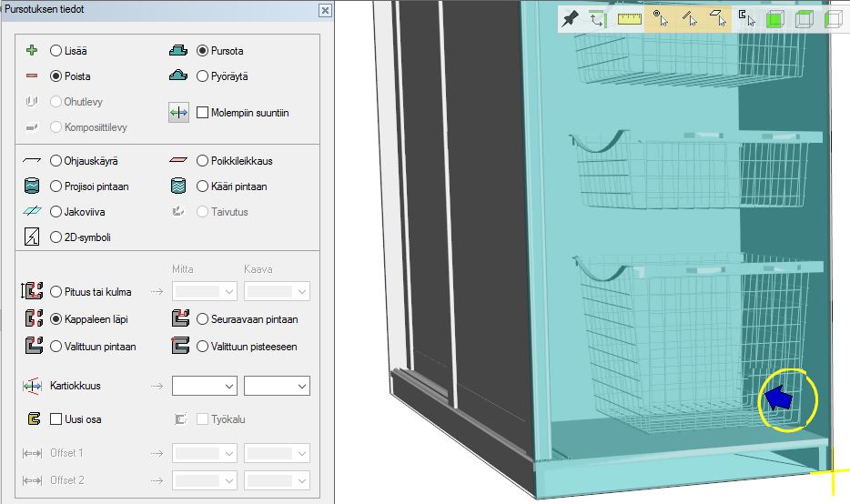
Task: Click the Kappaleen läpi icon
Action: (x=34, y=318)
